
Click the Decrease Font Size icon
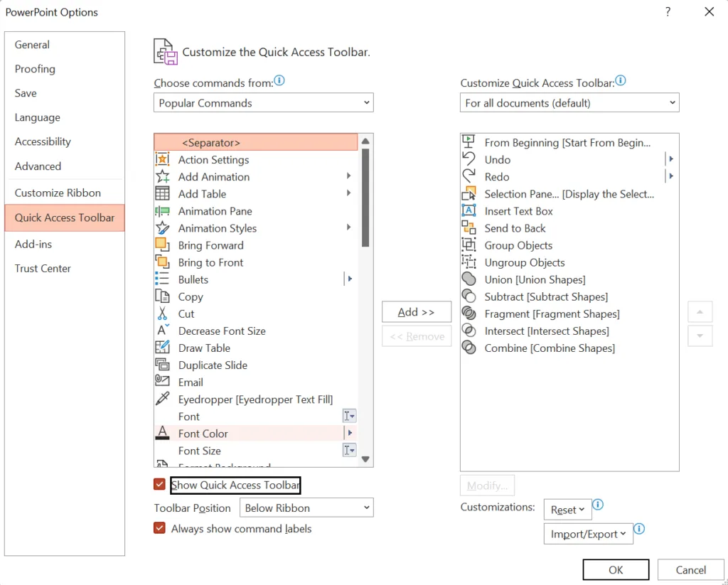coord(163,330)
